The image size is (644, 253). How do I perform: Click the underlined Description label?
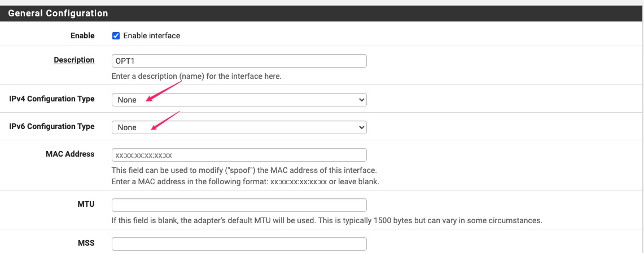pos(74,60)
